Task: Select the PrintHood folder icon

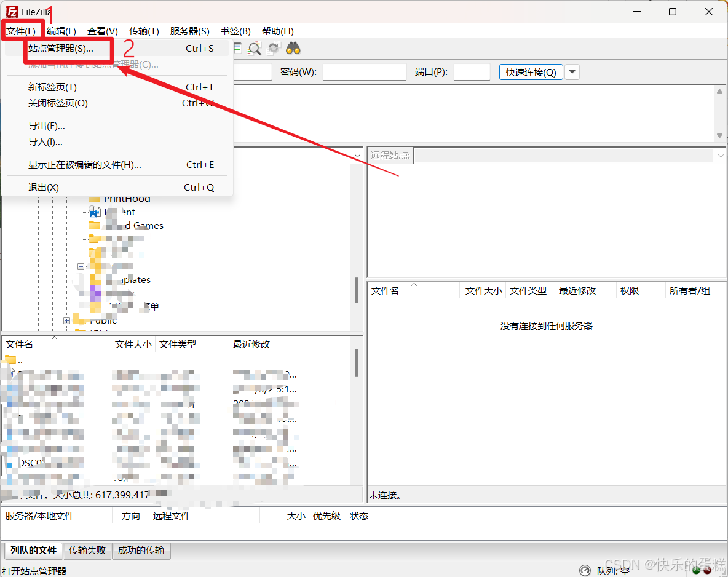Action: [95, 199]
